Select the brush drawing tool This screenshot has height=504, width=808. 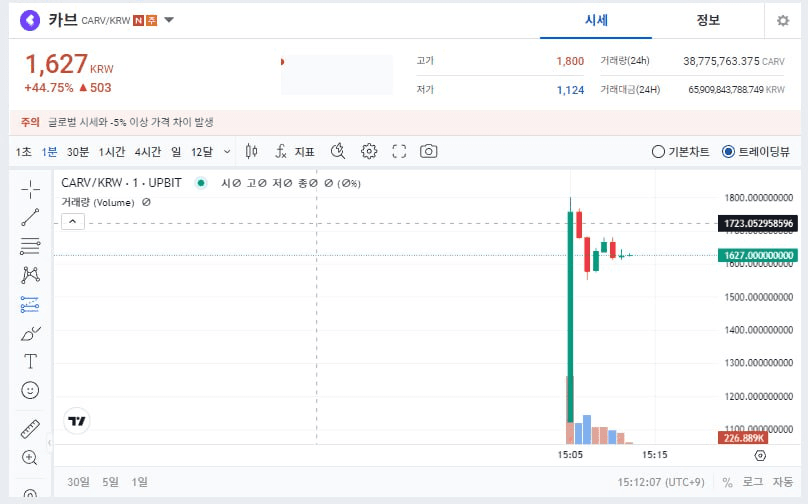(30, 333)
